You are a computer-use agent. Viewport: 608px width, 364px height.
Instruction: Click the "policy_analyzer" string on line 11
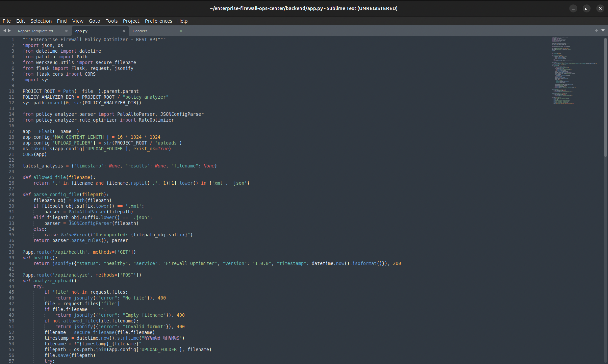(x=146, y=97)
